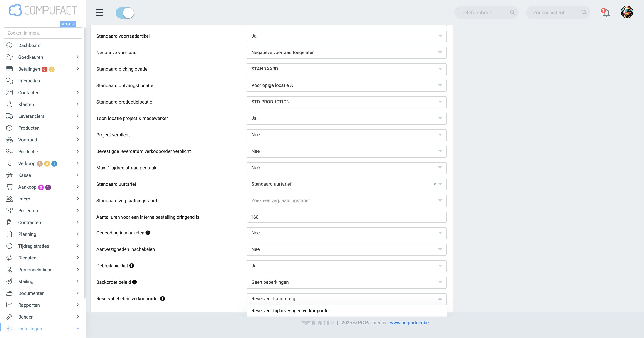Click the Compufact logo

click(x=43, y=10)
